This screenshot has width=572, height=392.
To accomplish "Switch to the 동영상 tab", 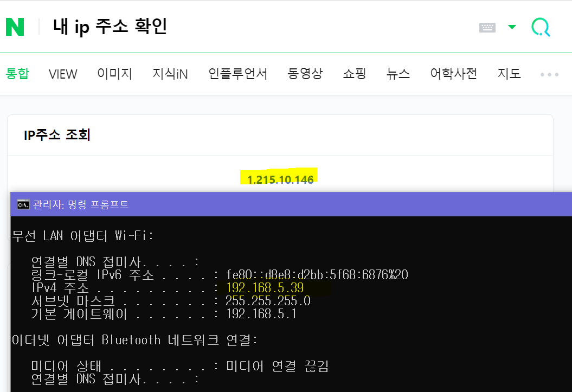I will click(305, 74).
